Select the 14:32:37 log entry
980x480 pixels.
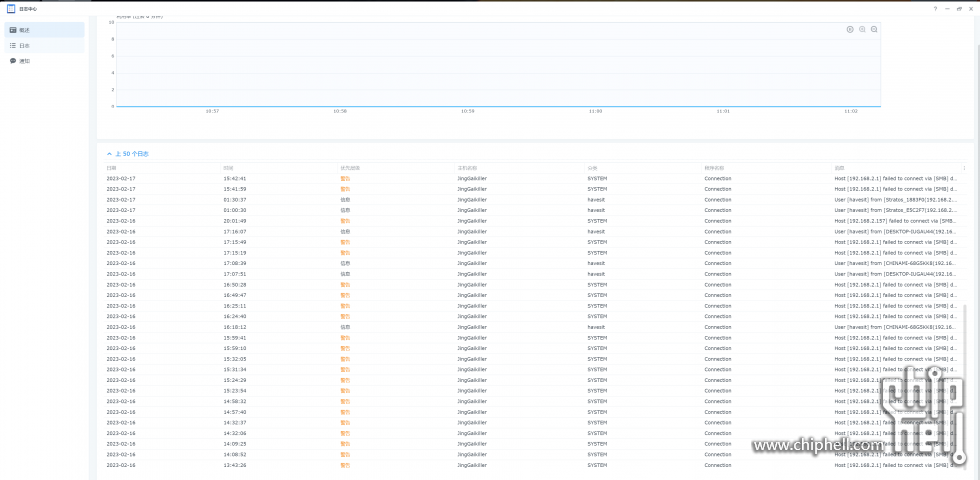534,423
